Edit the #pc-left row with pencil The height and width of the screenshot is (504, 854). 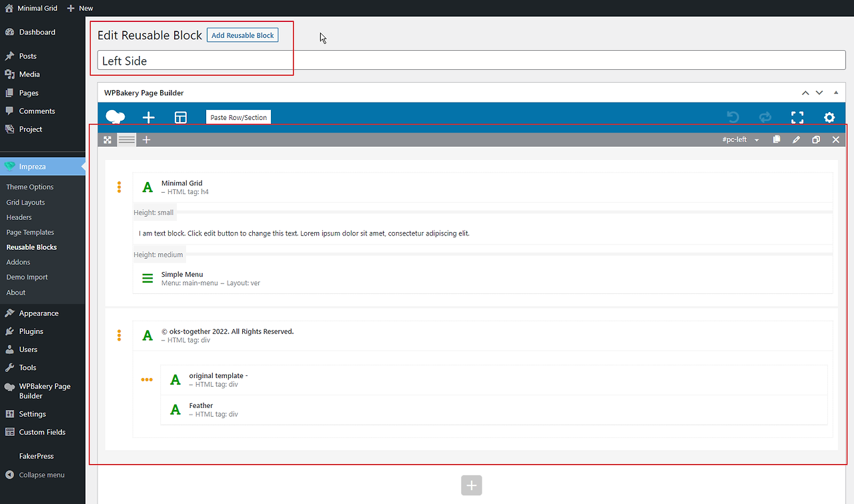pyautogui.click(x=796, y=140)
